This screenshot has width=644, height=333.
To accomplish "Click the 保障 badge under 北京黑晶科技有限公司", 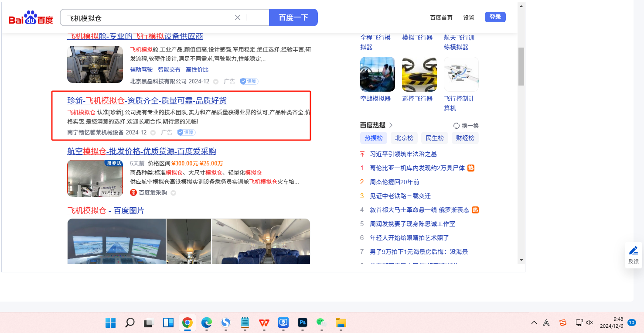I will point(249,81).
